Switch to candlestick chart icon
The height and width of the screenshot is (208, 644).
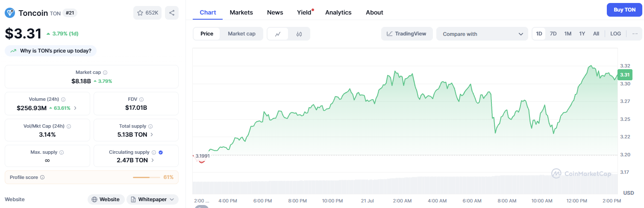pyautogui.click(x=299, y=34)
